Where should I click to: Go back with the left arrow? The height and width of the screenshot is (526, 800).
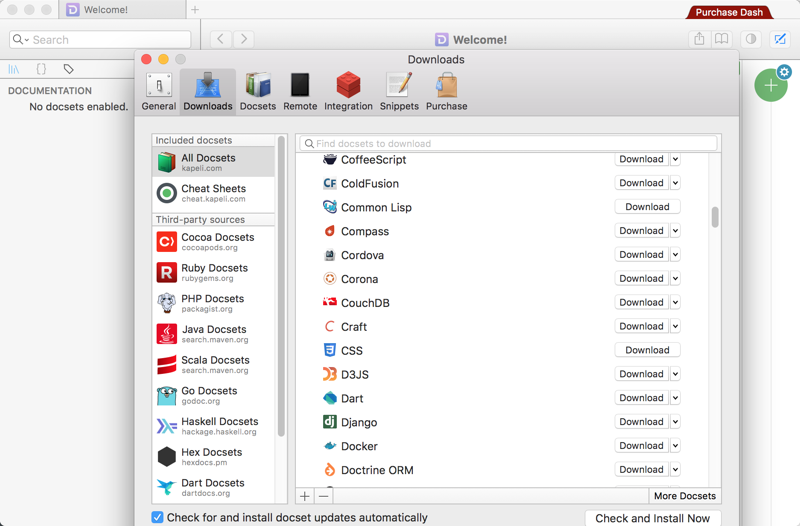point(220,39)
